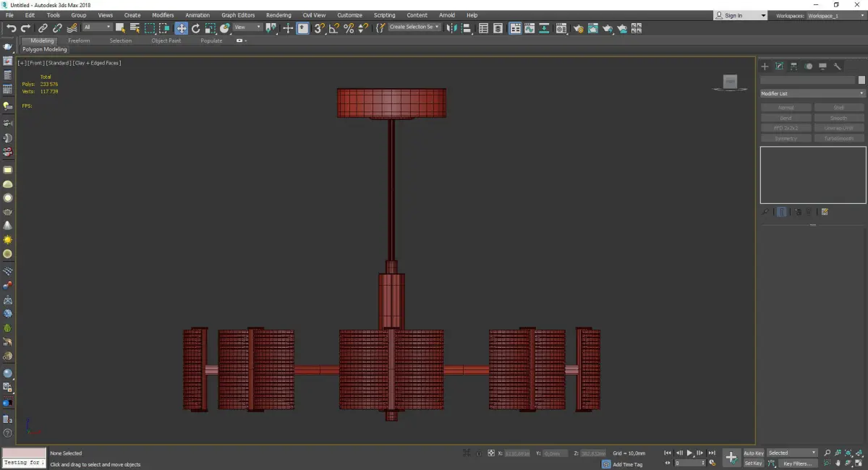Click the Go to Start frame button
The height and width of the screenshot is (470, 868).
pos(668,453)
